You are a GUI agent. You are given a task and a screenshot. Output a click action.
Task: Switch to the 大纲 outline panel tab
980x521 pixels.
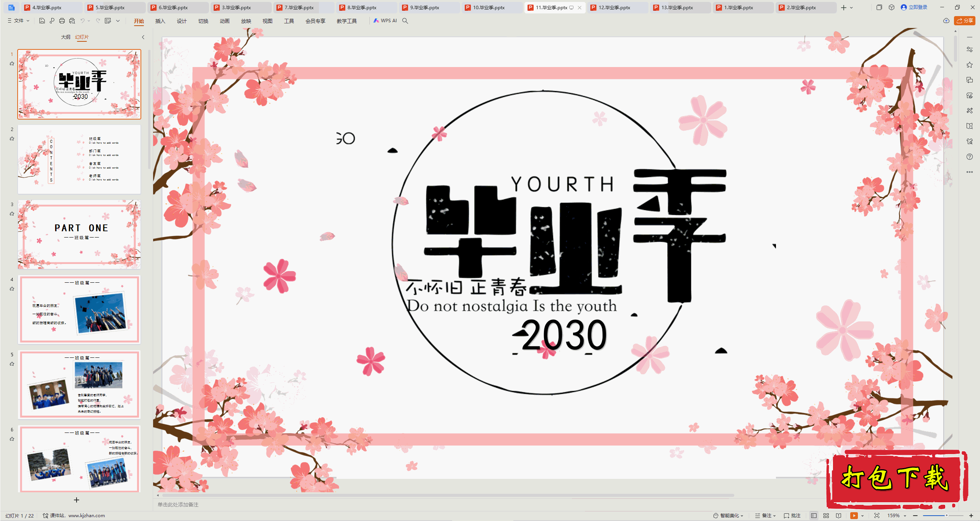[x=65, y=37]
